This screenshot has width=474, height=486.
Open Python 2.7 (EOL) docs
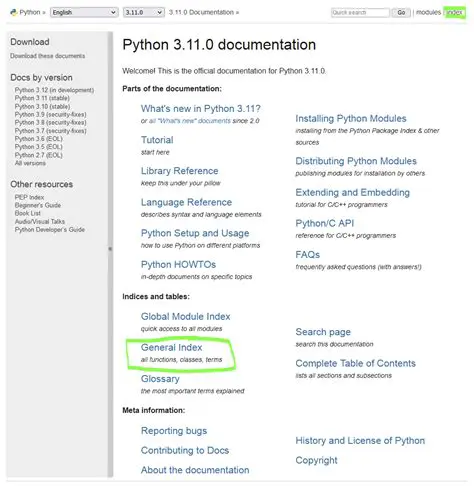[x=38, y=155]
